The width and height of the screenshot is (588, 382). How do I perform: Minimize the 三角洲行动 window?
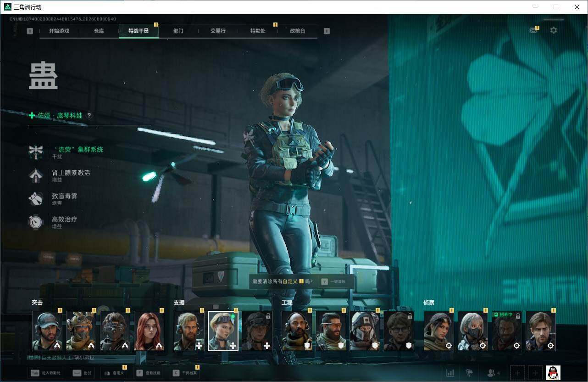(x=535, y=7)
